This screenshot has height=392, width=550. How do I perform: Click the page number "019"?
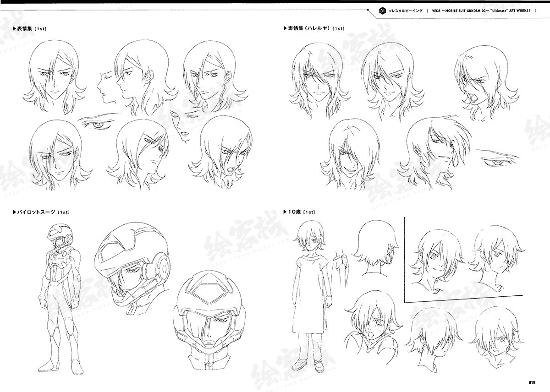tap(532, 383)
